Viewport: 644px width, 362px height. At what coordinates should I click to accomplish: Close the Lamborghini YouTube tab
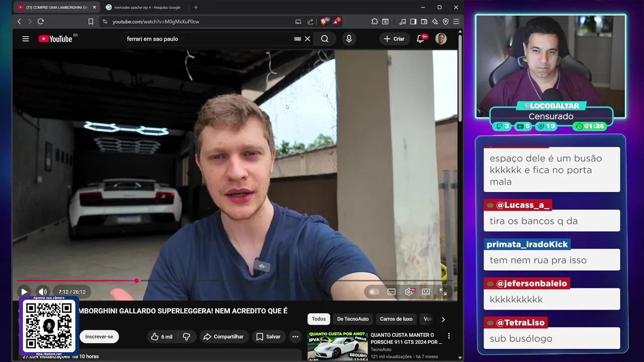click(x=94, y=7)
